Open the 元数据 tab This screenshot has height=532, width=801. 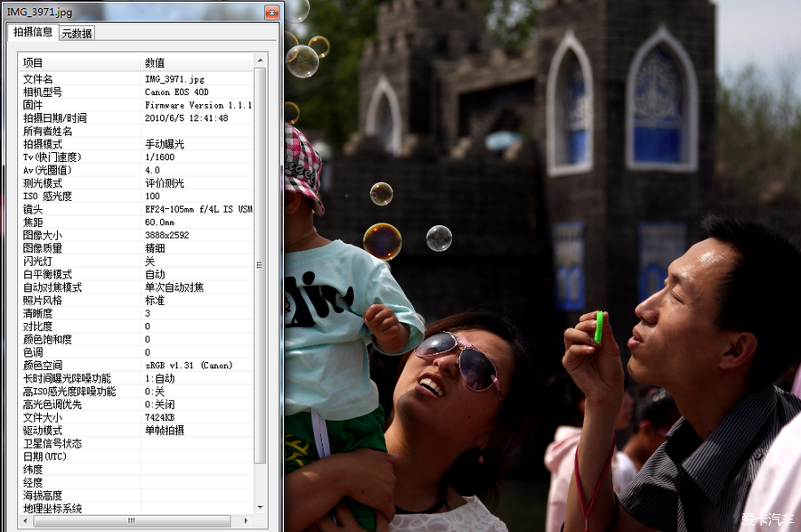(77, 33)
